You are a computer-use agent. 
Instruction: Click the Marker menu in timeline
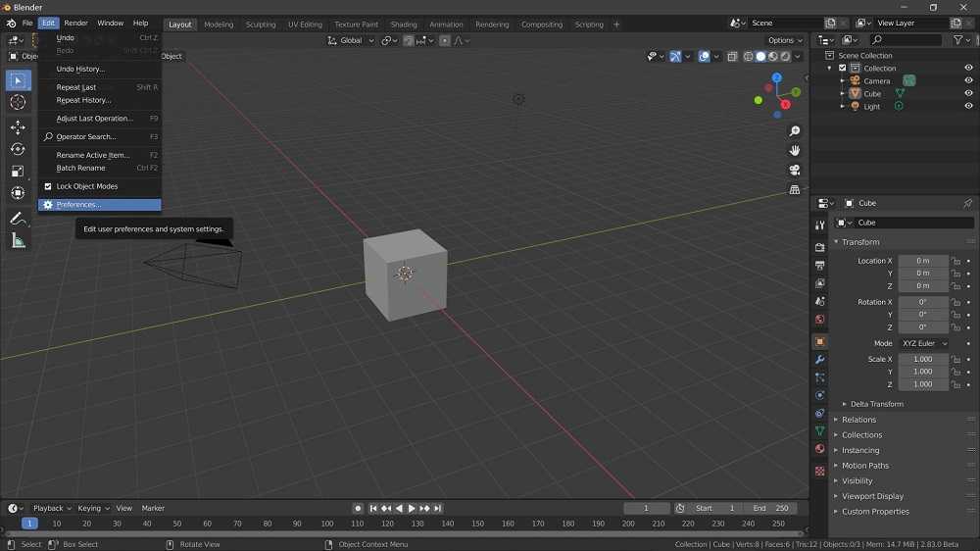[x=153, y=509]
